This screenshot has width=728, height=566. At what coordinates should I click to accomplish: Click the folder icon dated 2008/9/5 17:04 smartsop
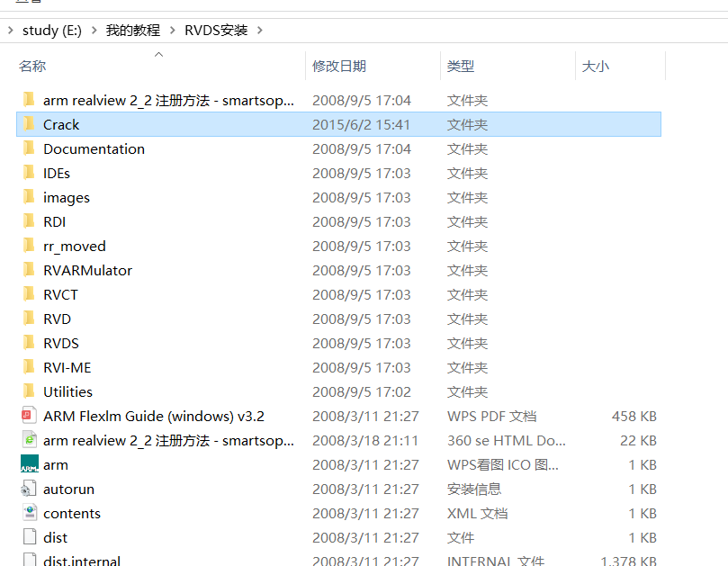coord(29,99)
